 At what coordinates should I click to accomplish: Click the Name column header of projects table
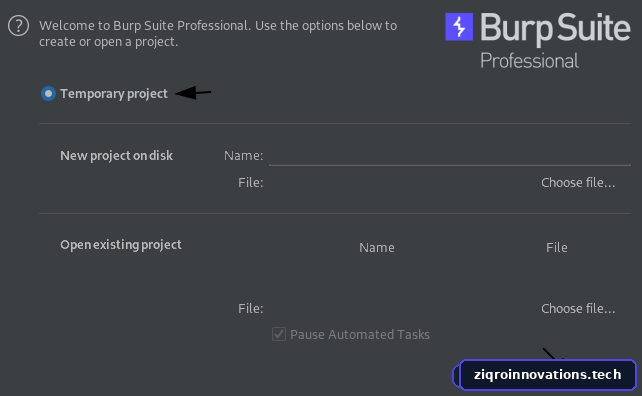tap(377, 247)
